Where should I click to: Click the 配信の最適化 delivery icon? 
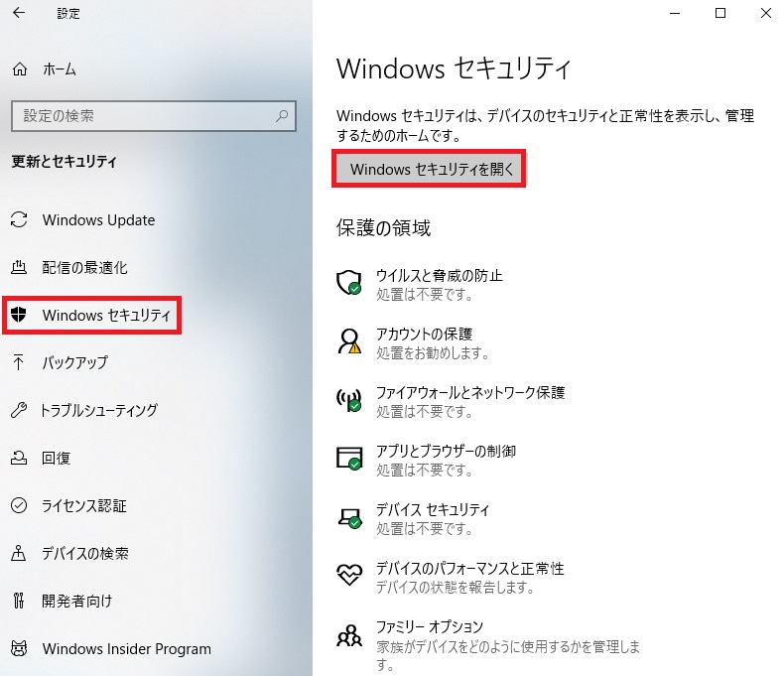tap(19, 267)
